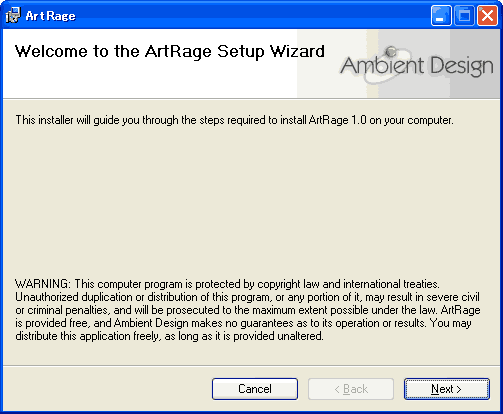Click the installer guide description sentence
The image size is (503, 414).
click(x=234, y=120)
